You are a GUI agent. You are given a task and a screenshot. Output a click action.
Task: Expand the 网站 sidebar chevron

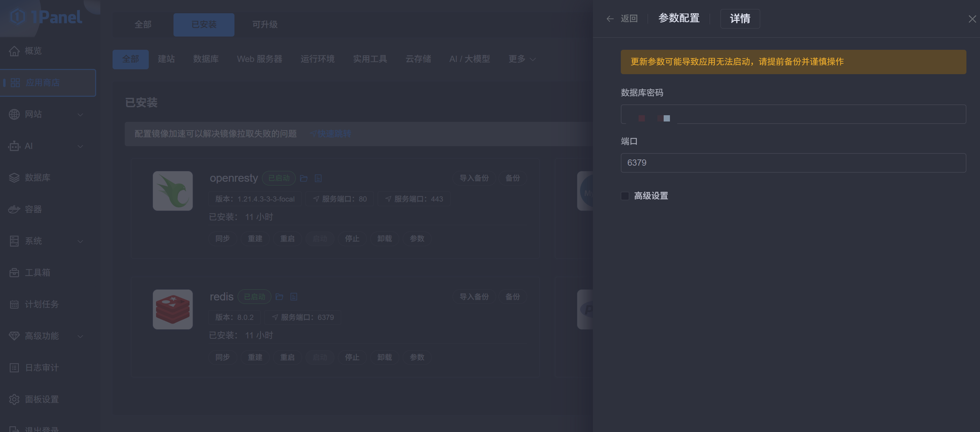(80, 115)
